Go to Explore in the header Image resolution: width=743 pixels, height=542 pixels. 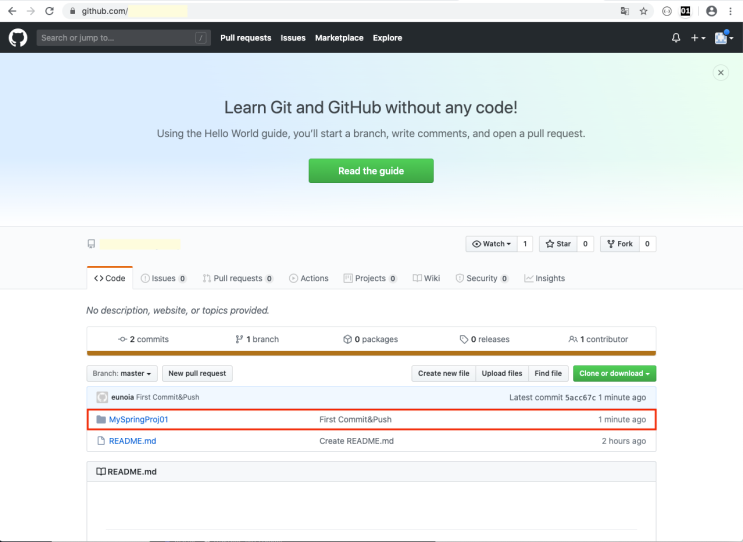point(387,38)
